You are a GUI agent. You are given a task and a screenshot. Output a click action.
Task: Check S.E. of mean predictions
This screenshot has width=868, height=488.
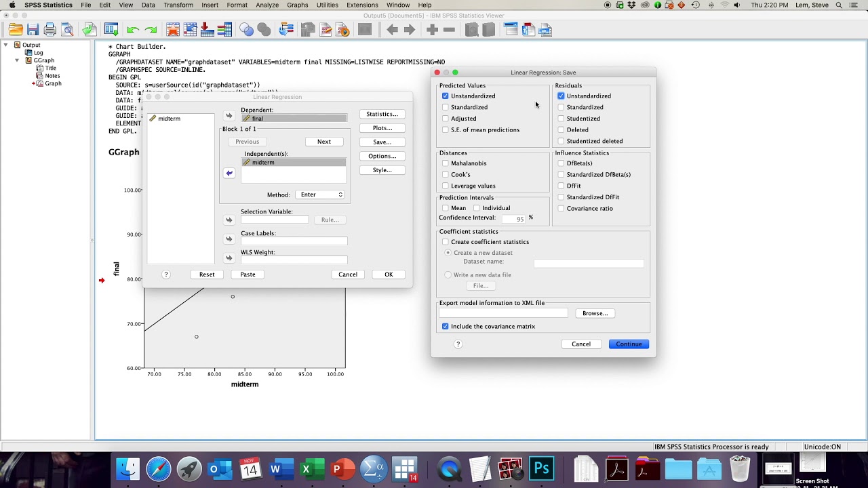point(445,129)
